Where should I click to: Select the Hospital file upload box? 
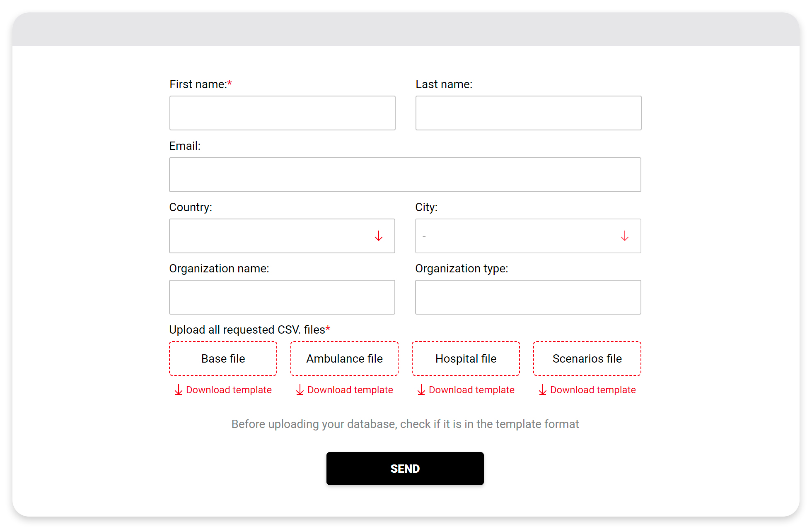[466, 358]
